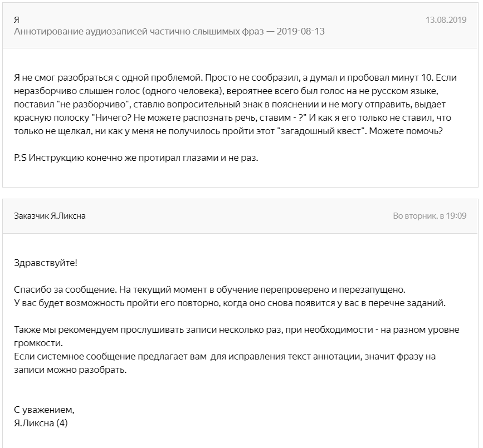Click the sender name "Я" in first message

point(17,20)
